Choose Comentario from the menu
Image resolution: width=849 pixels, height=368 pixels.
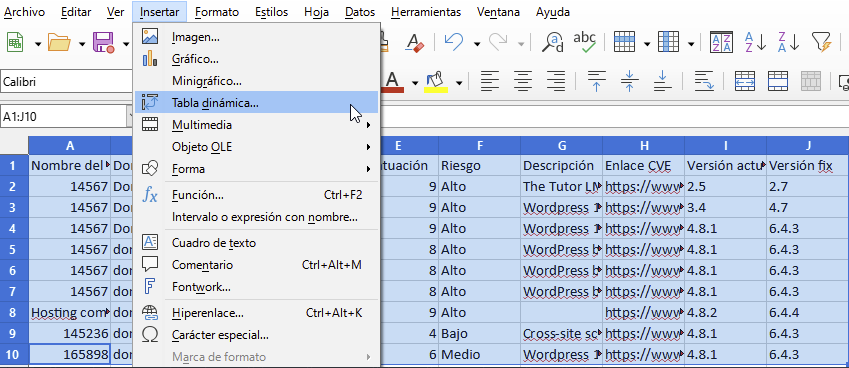[257, 265]
